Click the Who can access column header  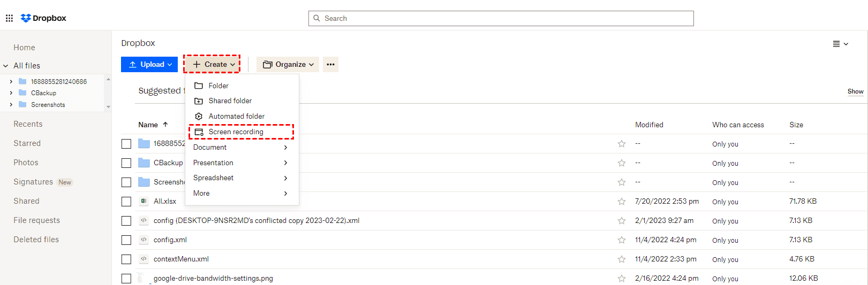[x=738, y=125]
